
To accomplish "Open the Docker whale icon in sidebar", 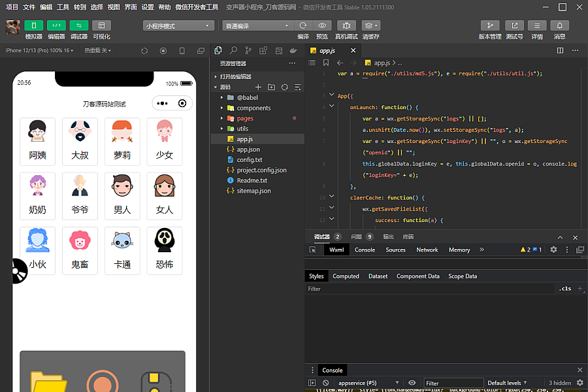I will (x=293, y=50).
